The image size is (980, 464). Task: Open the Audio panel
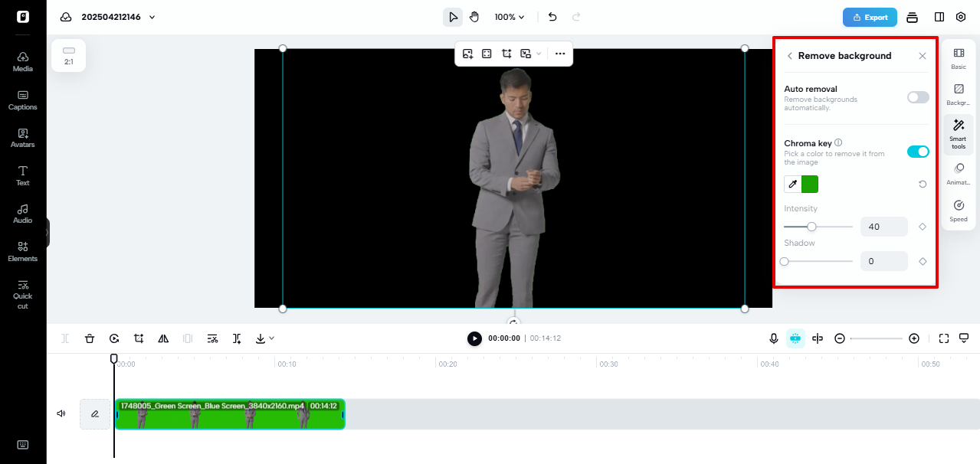23,214
